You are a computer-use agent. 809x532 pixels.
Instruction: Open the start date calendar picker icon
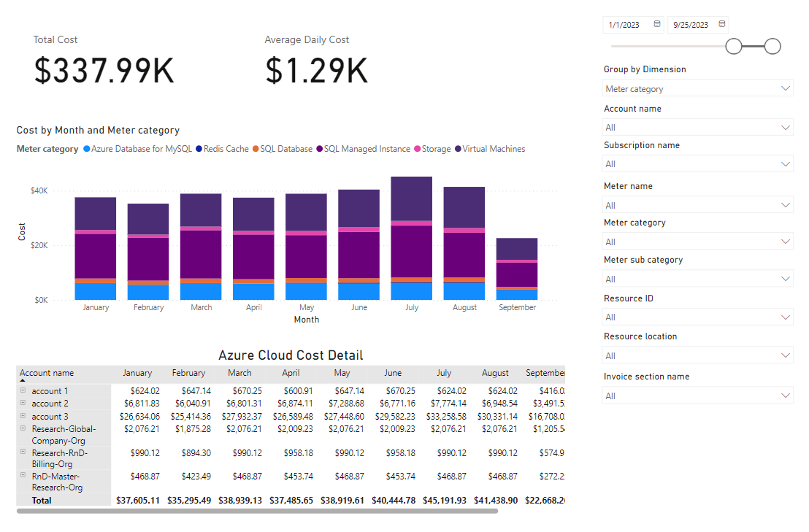click(657, 24)
